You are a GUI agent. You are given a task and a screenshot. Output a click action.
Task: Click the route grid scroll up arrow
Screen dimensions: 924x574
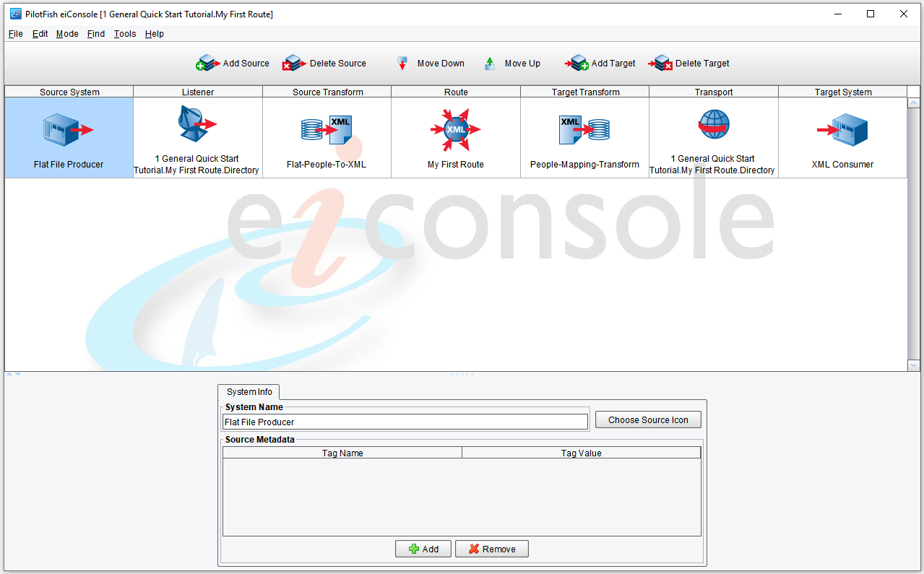[913, 103]
